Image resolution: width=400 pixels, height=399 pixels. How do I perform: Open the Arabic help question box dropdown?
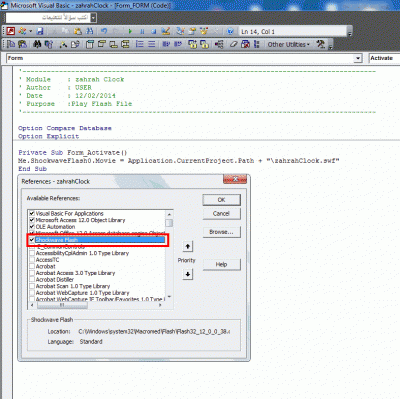point(93,18)
